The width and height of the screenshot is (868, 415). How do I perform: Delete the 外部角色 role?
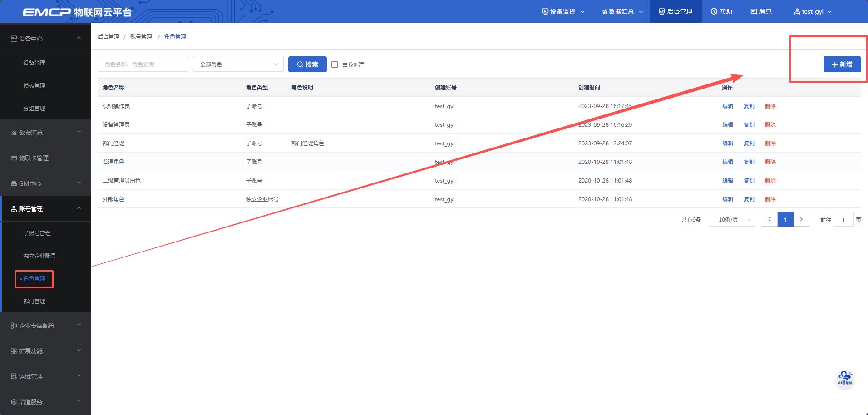(770, 199)
